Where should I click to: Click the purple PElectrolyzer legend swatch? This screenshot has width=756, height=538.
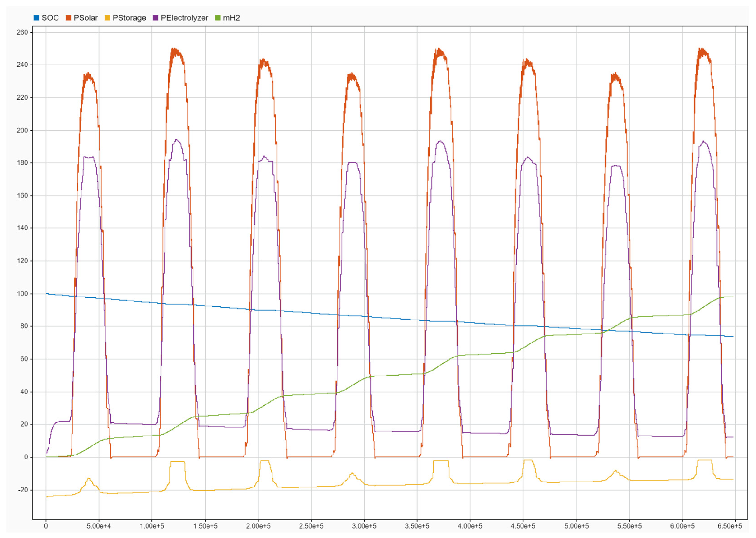click(x=155, y=18)
